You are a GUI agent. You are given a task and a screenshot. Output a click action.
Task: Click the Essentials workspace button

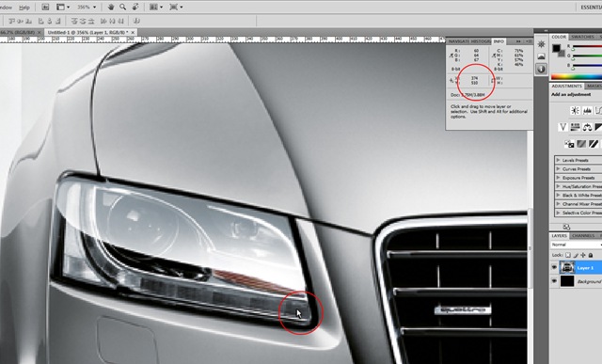coord(591,8)
